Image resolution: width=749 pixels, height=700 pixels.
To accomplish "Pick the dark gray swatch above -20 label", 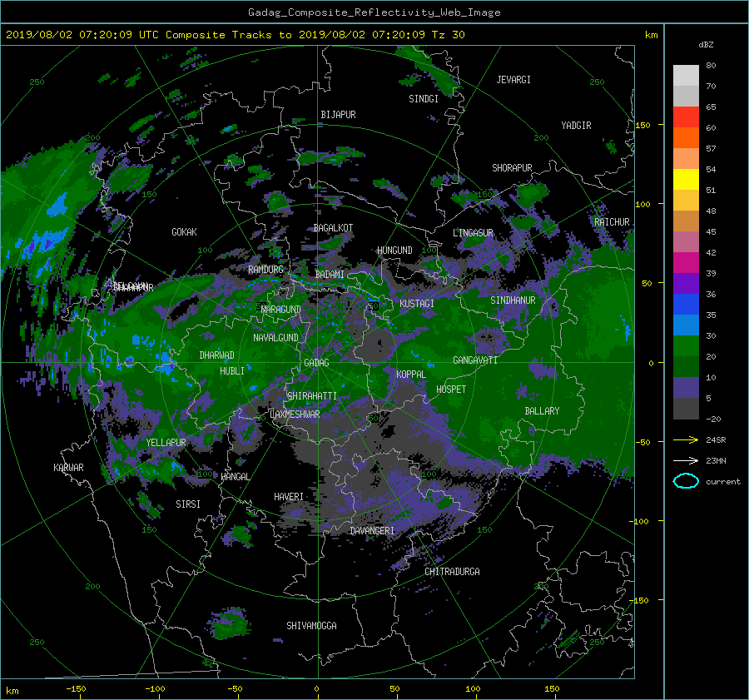I will tap(686, 409).
